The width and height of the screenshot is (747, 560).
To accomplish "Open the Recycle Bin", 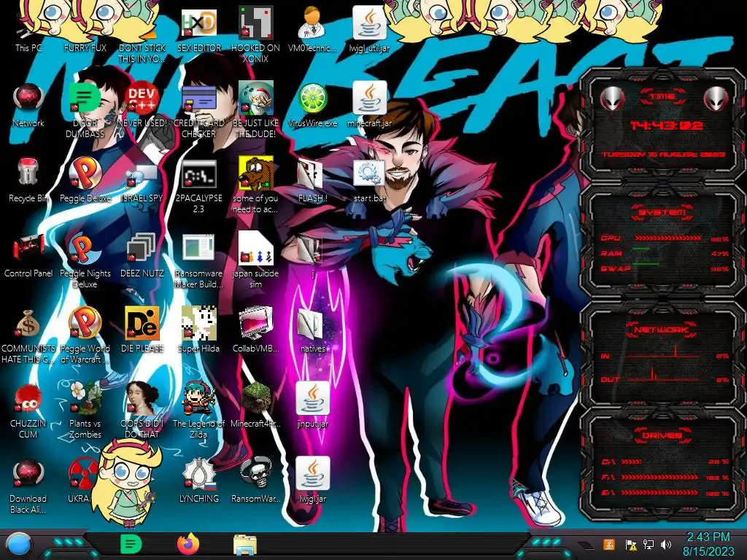I will 28,180.
